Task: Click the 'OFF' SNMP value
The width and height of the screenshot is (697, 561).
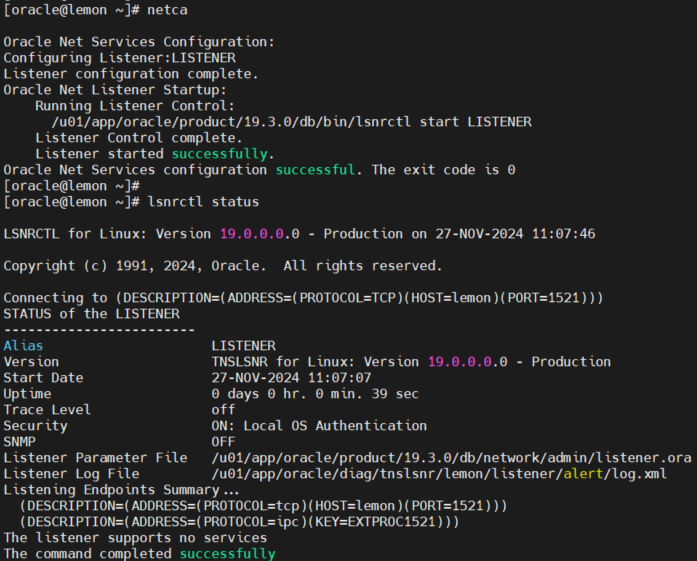Action: tap(224, 442)
